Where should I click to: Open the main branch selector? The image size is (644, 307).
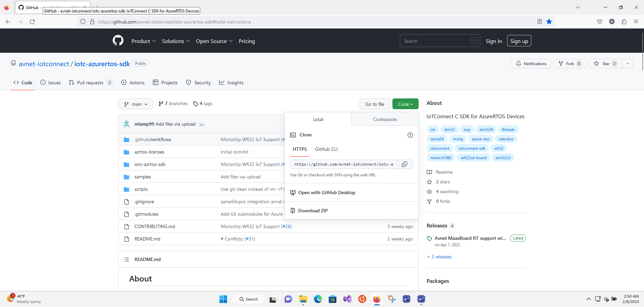[x=136, y=104]
